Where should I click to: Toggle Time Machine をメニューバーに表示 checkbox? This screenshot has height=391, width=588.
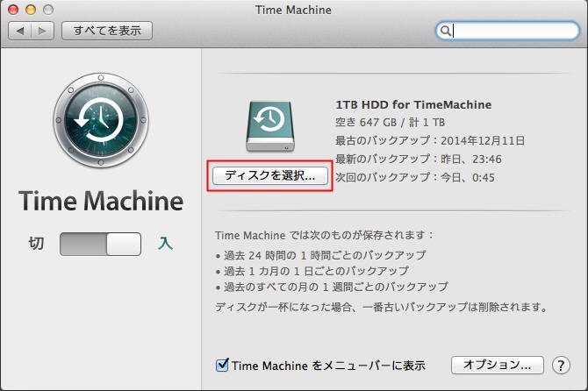point(222,365)
